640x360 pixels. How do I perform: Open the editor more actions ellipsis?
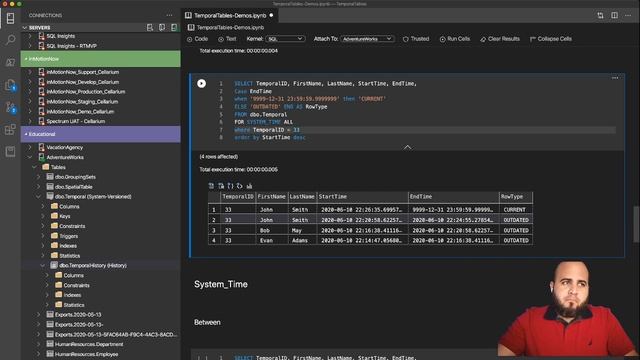(x=628, y=16)
